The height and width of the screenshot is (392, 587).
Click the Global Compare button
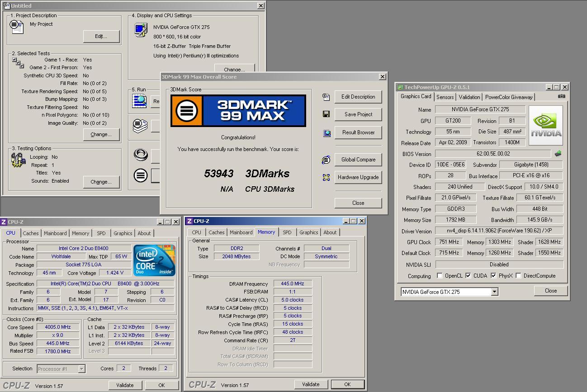point(358,160)
